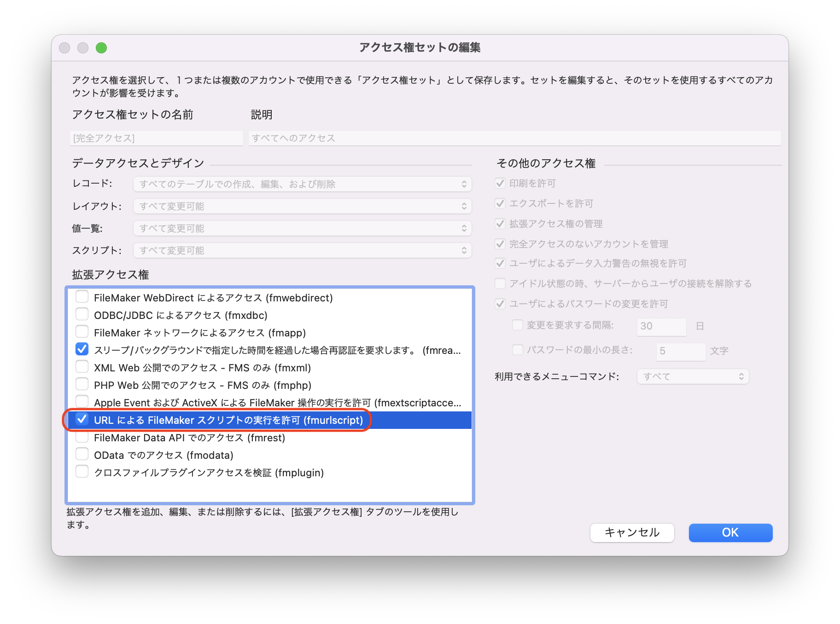
Task: Toggle 変更を要求する間隔 checkbox
Action: pyautogui.click(x=518, y=325)
